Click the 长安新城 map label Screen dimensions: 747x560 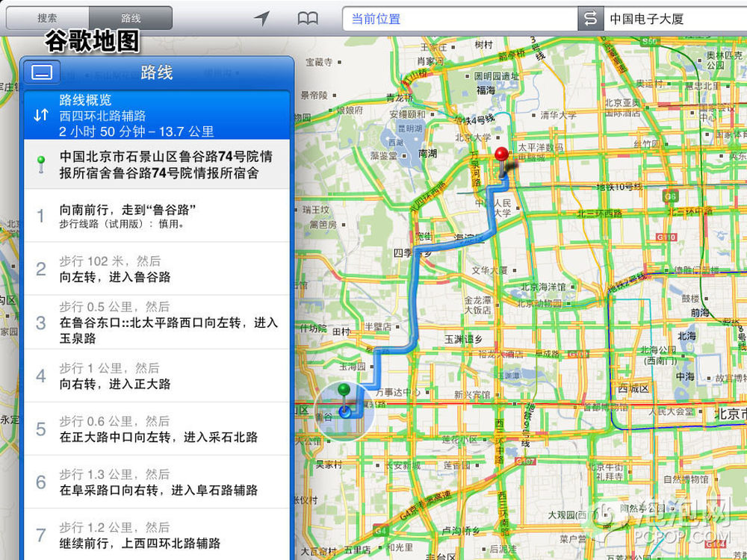point(403,466)
